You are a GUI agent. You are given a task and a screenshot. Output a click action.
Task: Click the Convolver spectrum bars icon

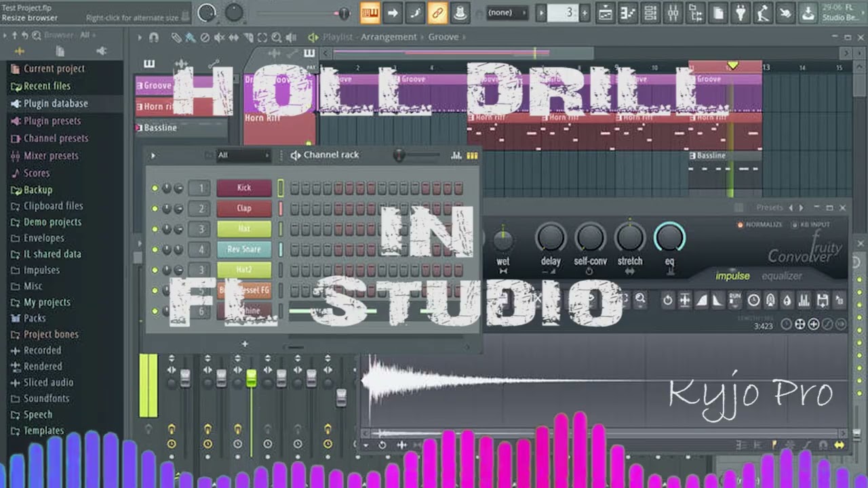[x=804, y=300]
